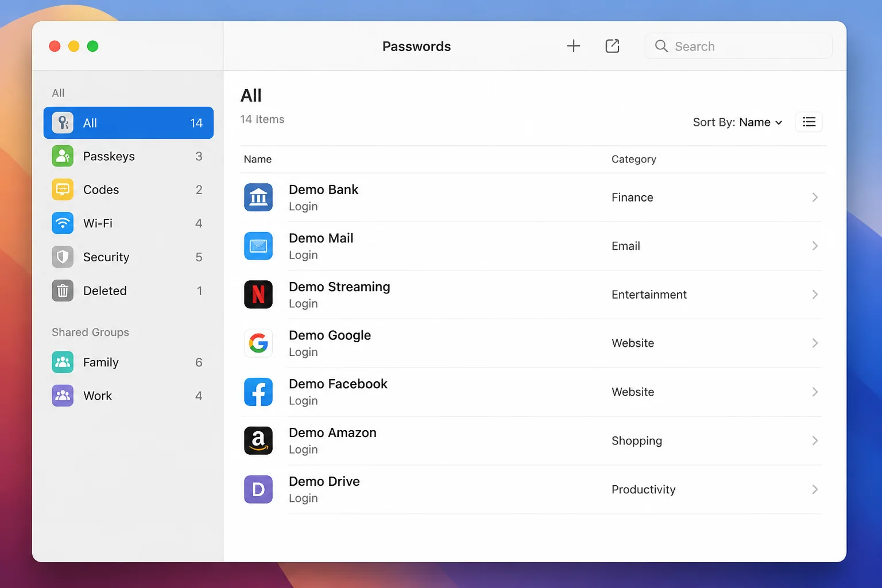Click the Productivity category cell

point(643,489)
